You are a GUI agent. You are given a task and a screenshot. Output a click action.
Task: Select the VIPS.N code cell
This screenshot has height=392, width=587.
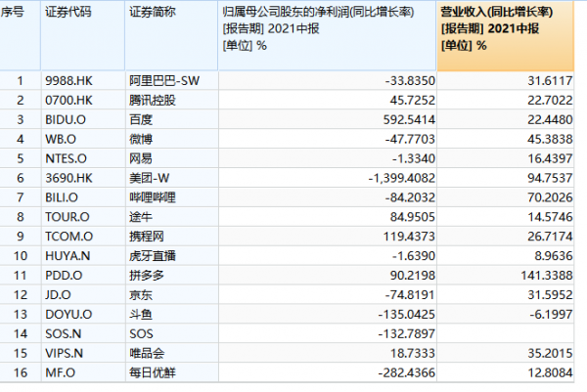pos(83,353)
